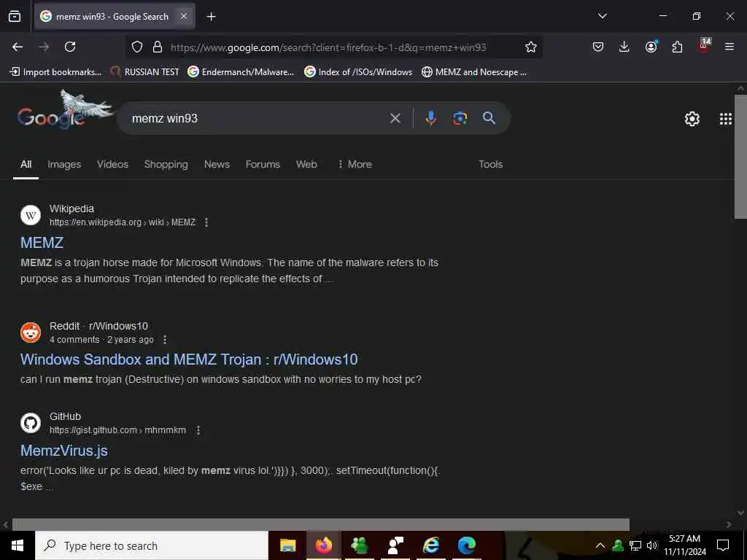
Task: Switch to Videos results tab
Action: (x=112, y=164)
